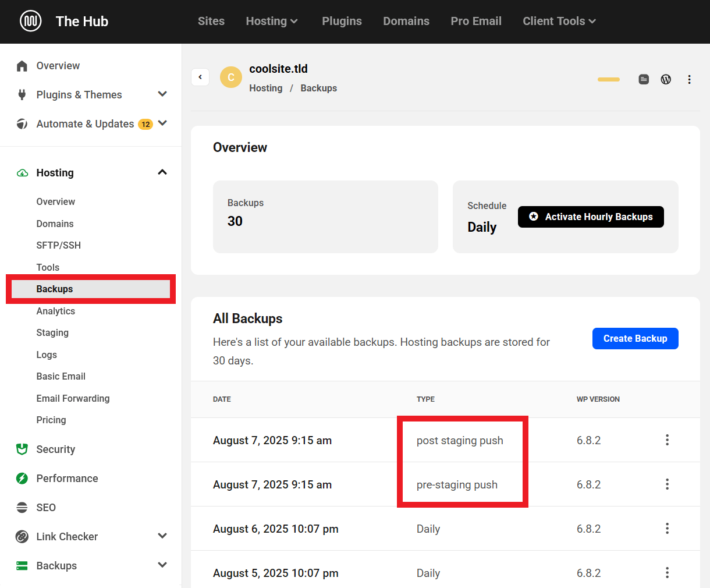710x588 pixels.
Task: Open options for pre-staging push backup
Action: 668,484
